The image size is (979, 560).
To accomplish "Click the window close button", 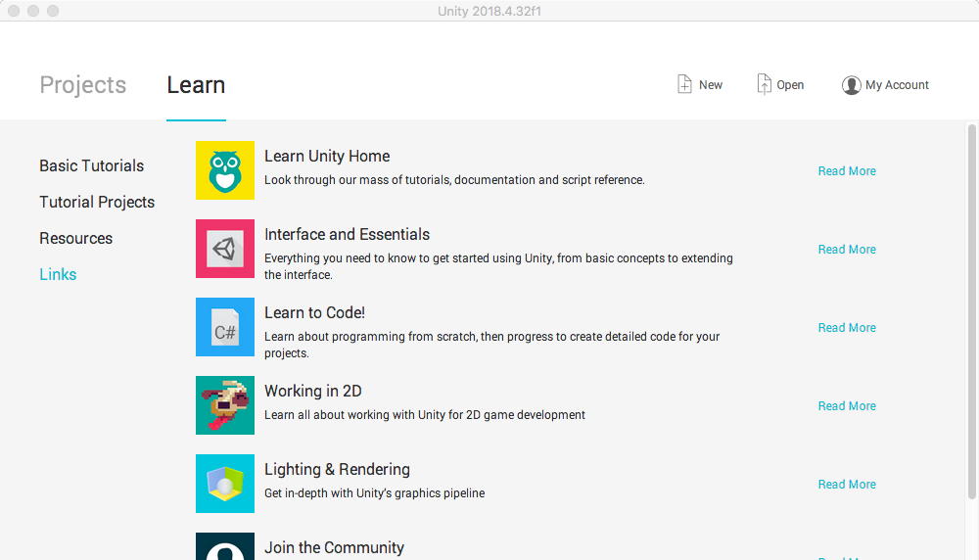I will click(14, 11).
